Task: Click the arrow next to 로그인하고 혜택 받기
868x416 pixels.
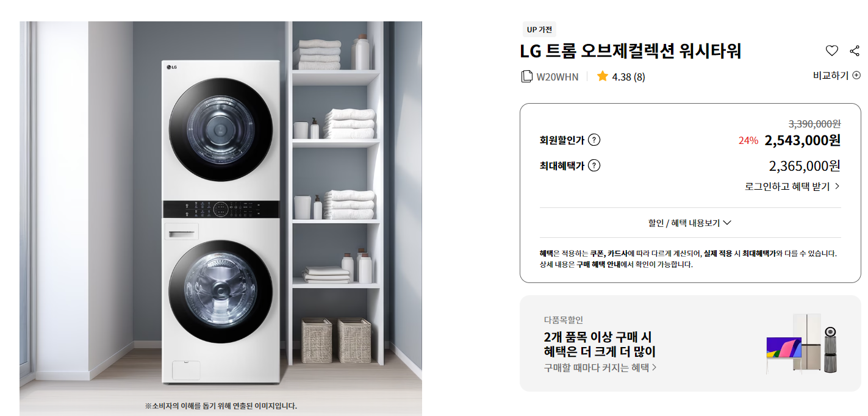Action: click(x=837, y=187)
